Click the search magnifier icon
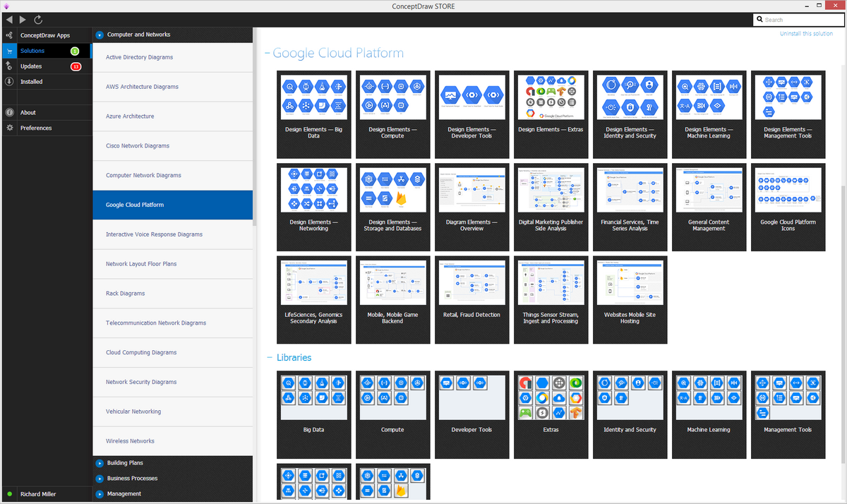 (759, 20)
